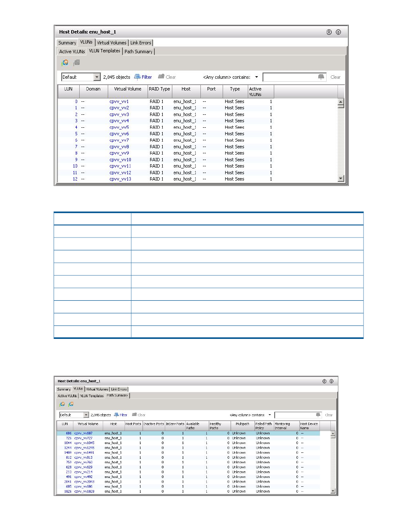The height and width of the screenshot is (532, 400).
Task: Click the grey eraser icon beside Clear in the upper panel
Action: [x=161, y=77]
